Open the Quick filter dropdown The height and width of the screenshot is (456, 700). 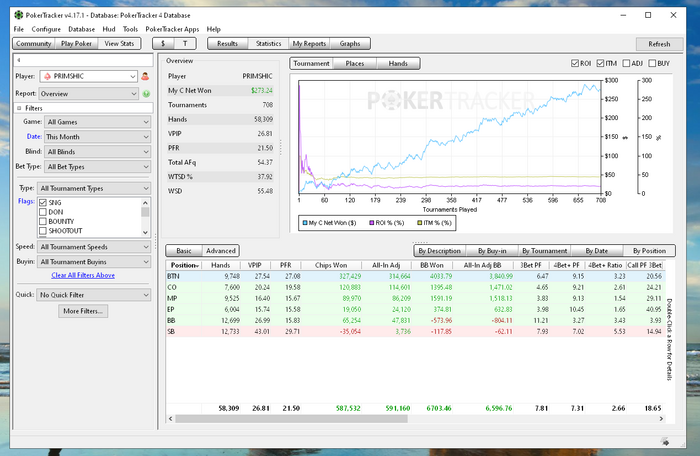pos(94,295)
